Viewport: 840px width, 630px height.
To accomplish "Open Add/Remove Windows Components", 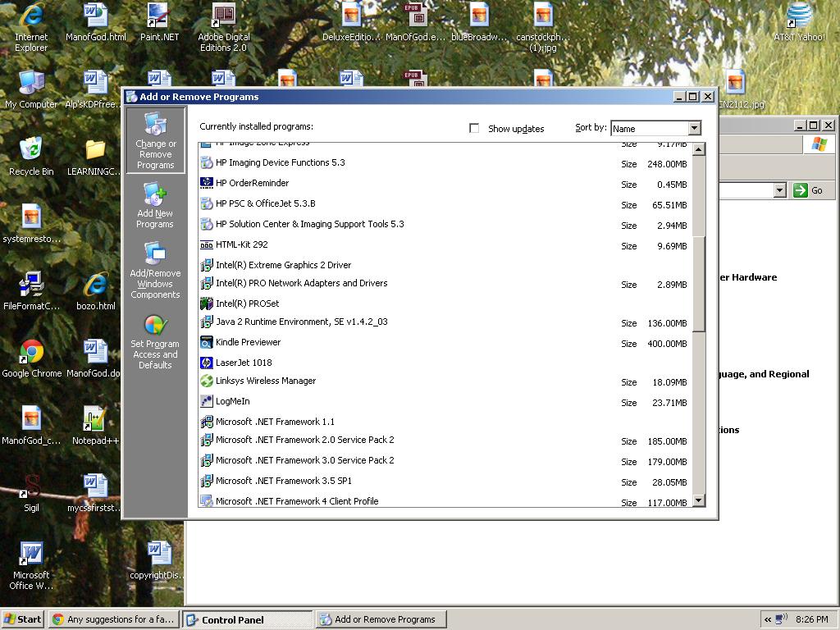I will coord(155,270).
